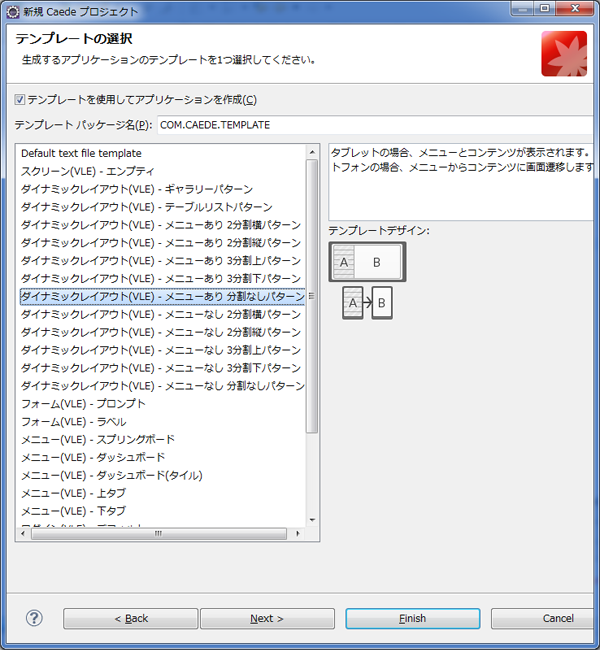Click the Caede red leaf logo

564,53
